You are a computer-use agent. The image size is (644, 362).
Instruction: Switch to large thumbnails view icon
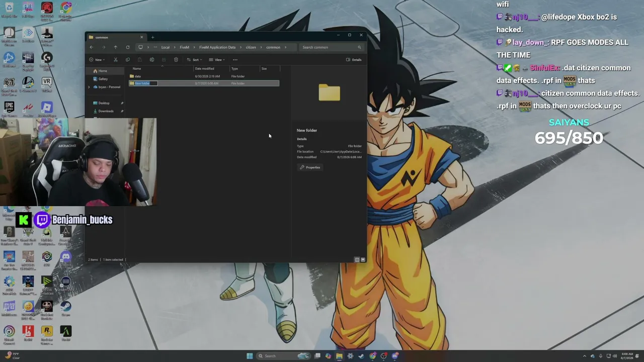(x=363, y=260)
